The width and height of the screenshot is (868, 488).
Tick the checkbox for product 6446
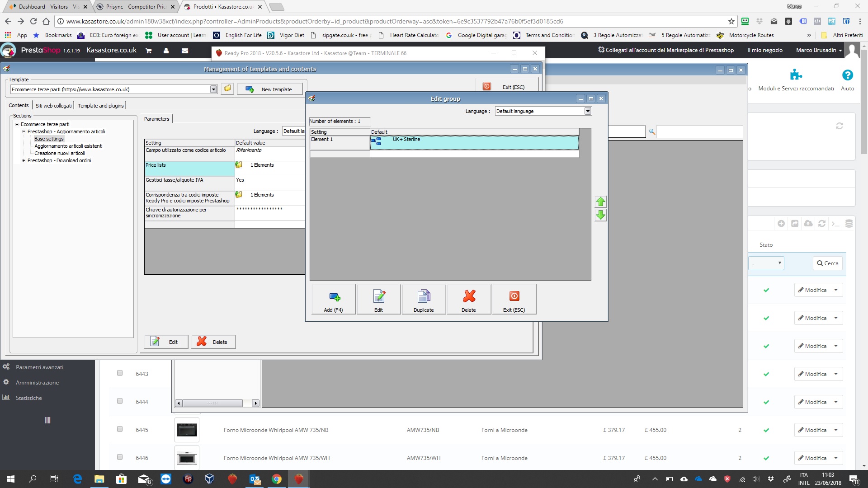click(120, 457)
